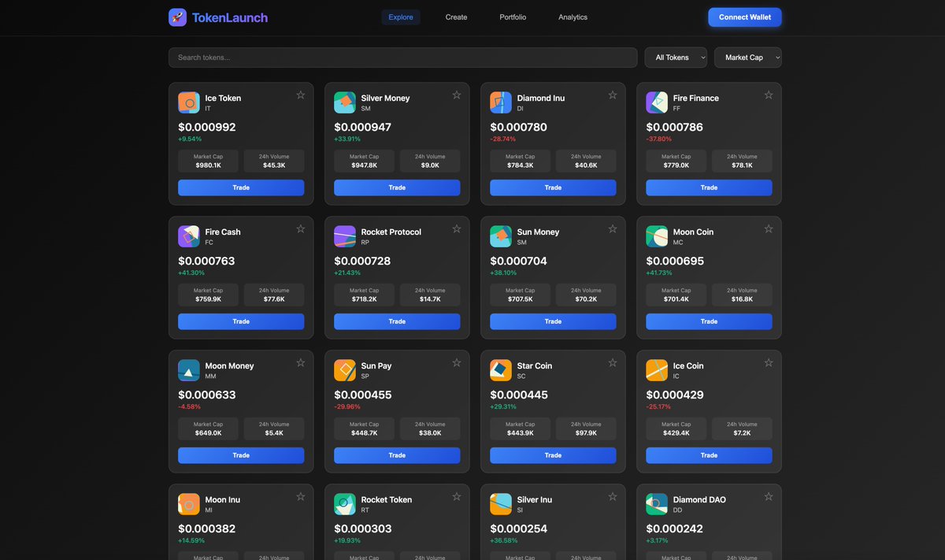Favorite the Moon Money token
Viewport: 945px width, 560px height.
click(x=301, y=363)
